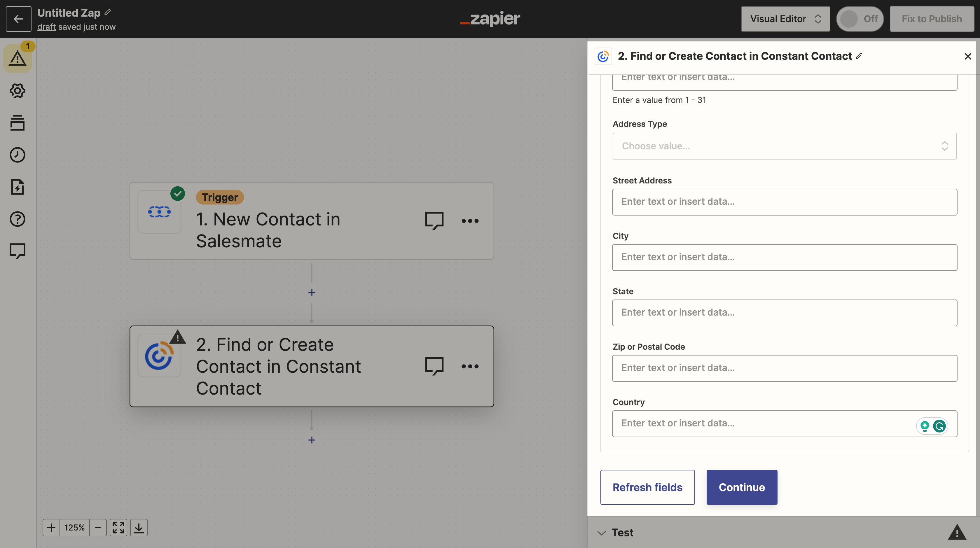Add a step after Constant Contact action
The height and width of the screenshot is (548, 980).
[312, 440]
